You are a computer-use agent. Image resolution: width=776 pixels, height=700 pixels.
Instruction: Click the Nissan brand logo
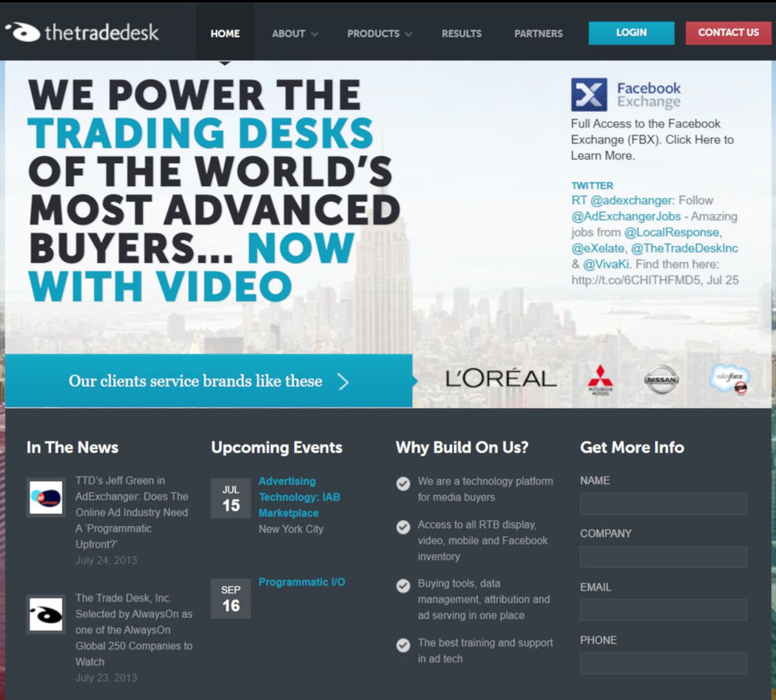[661, 380]
